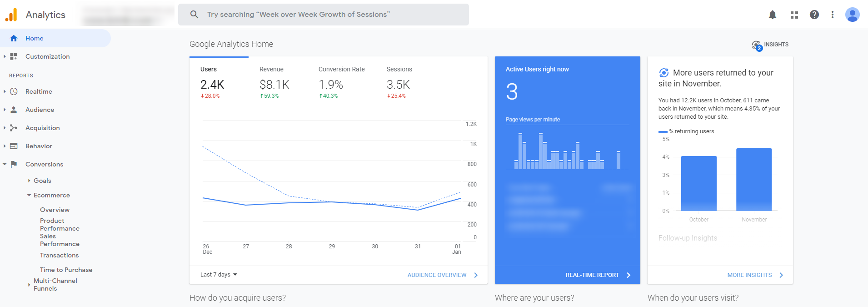Click the Real-Time Report arrow chevron
868x307 pixels.
pyautogui.click(x=629, y=275)
